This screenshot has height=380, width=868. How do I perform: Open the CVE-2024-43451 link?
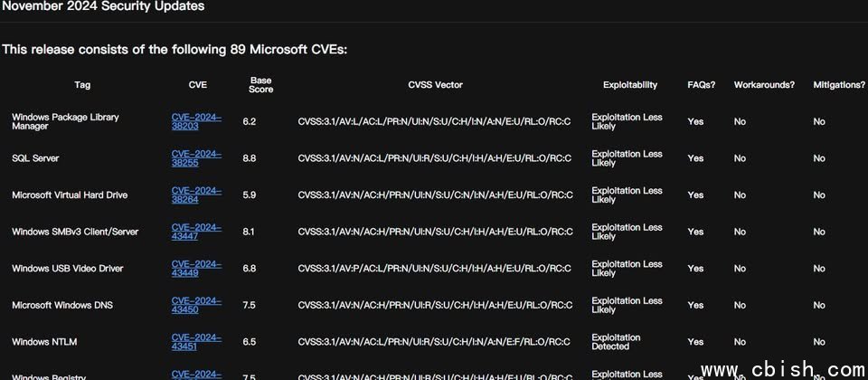[196, 342]
